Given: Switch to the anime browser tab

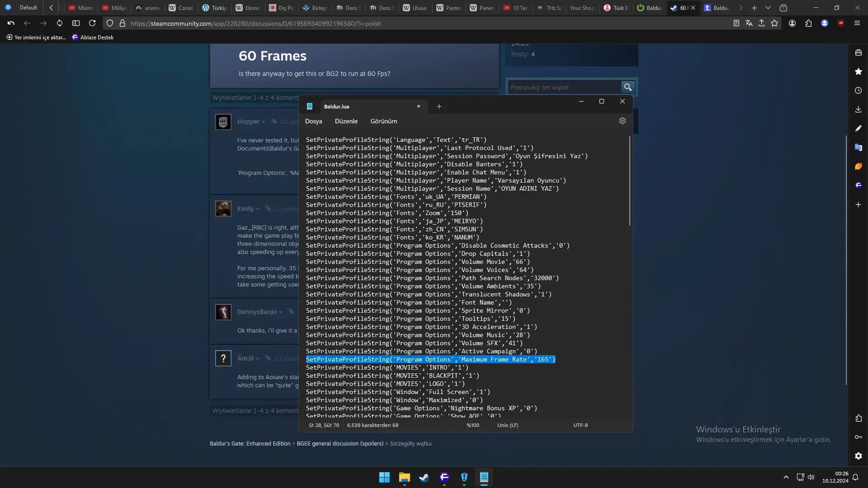Looking at the screenshot, I should point(148,8).
